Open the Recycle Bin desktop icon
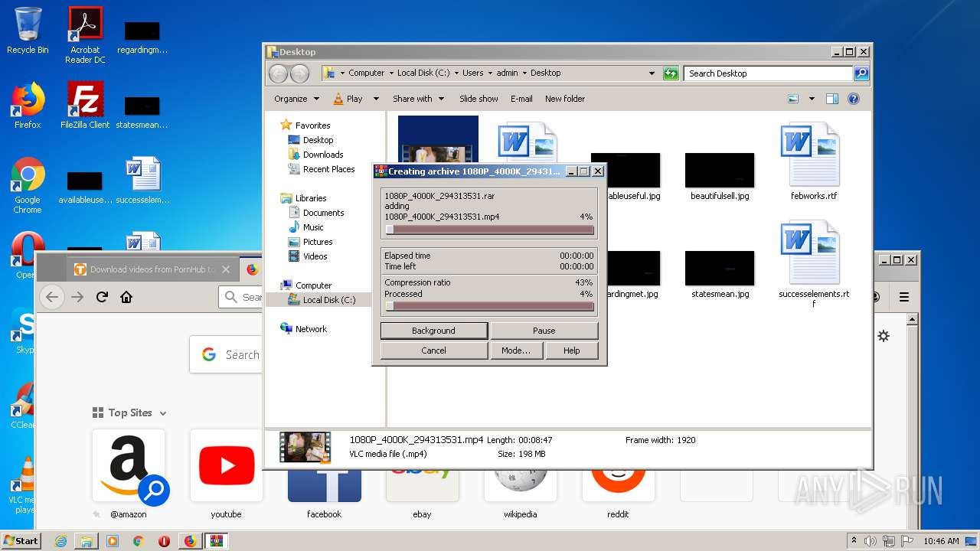Viewport: 980px width, 551px height. [x=28, y=31]
